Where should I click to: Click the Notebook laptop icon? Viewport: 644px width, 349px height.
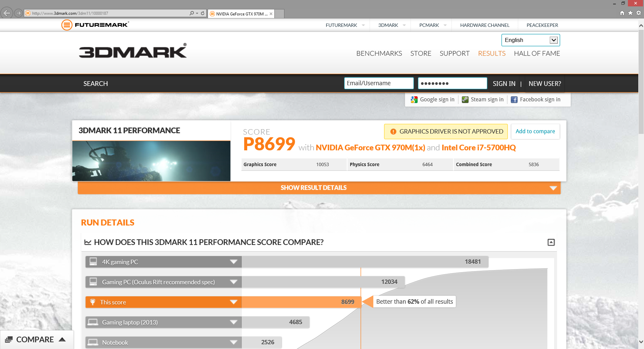(93, 342)
